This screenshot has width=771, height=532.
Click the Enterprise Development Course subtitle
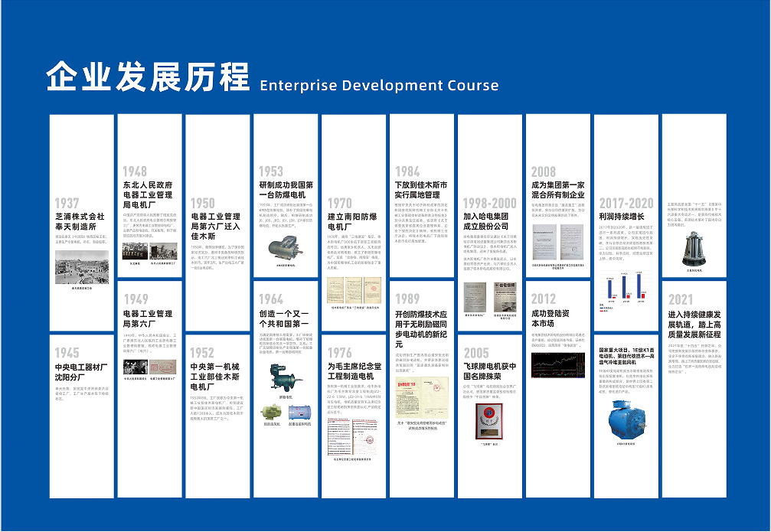369,83
